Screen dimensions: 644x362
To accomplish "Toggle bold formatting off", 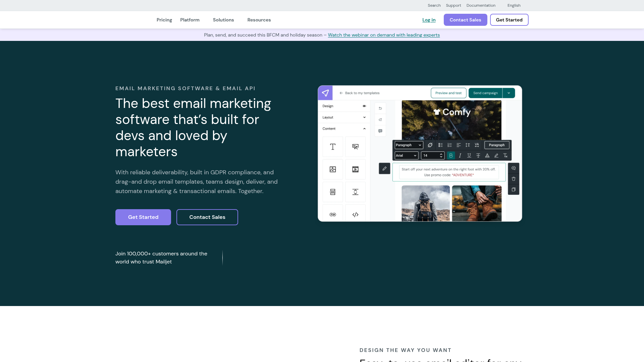I will (451, 155).
